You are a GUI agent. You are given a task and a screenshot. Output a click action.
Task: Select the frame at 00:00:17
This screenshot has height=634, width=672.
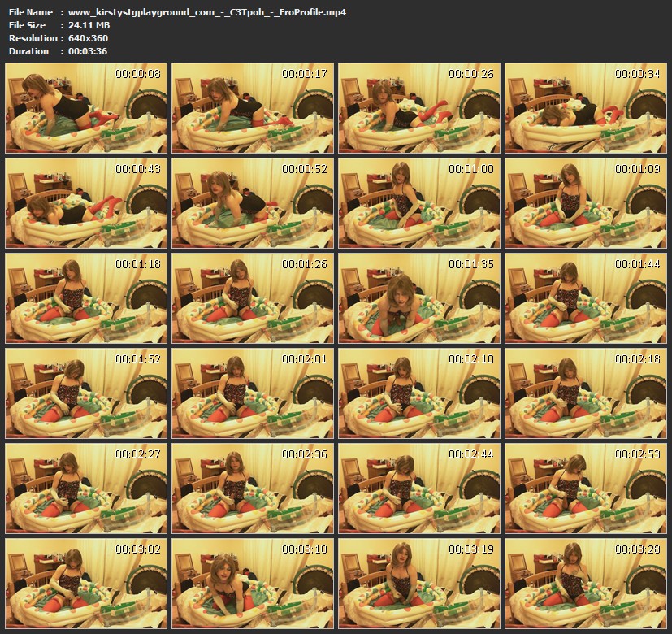point(252,104)
